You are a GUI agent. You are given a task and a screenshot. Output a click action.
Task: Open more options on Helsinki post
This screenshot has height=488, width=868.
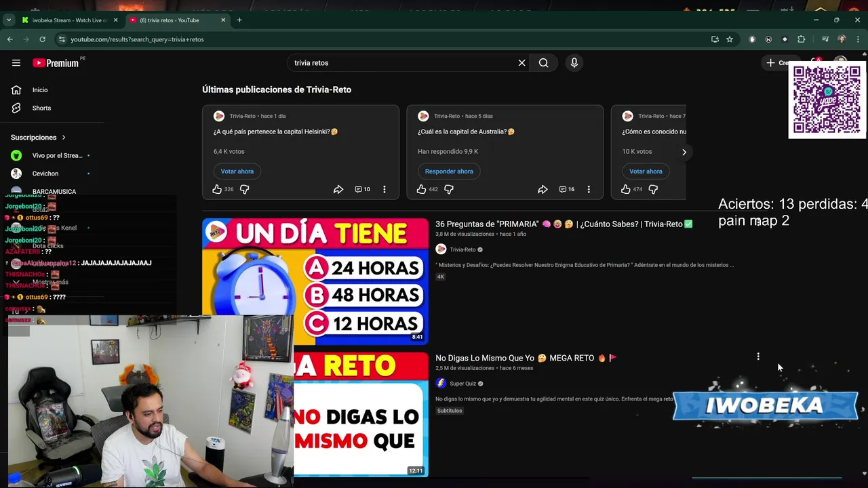(384, 190)
